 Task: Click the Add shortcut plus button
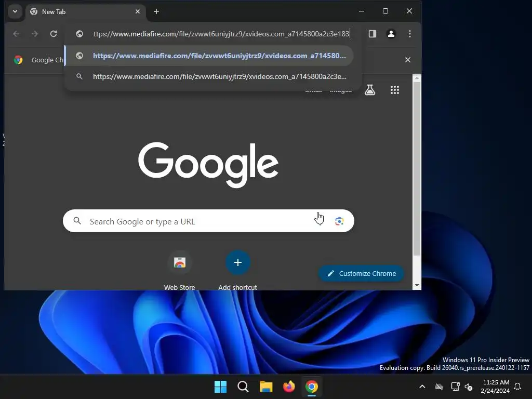238,262
